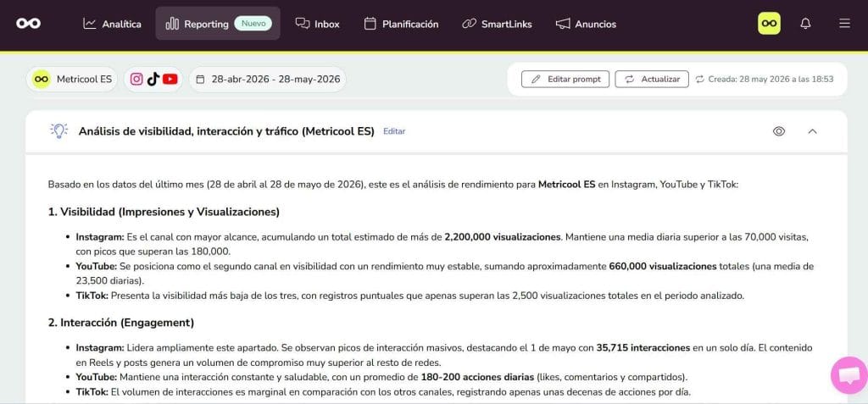Open the Reporting tab

[218, 24]
